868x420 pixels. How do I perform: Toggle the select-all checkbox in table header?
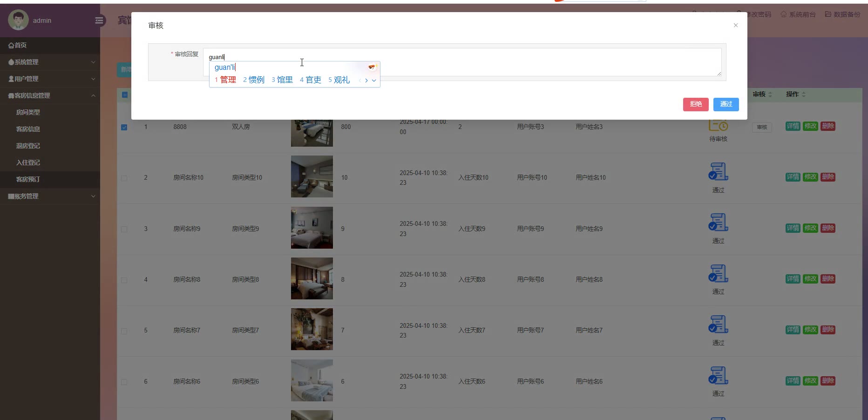coord(125,95)
